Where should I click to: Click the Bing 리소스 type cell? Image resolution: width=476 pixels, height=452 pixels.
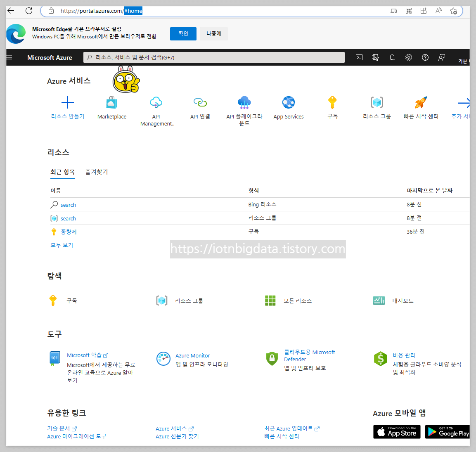(262, 204)
